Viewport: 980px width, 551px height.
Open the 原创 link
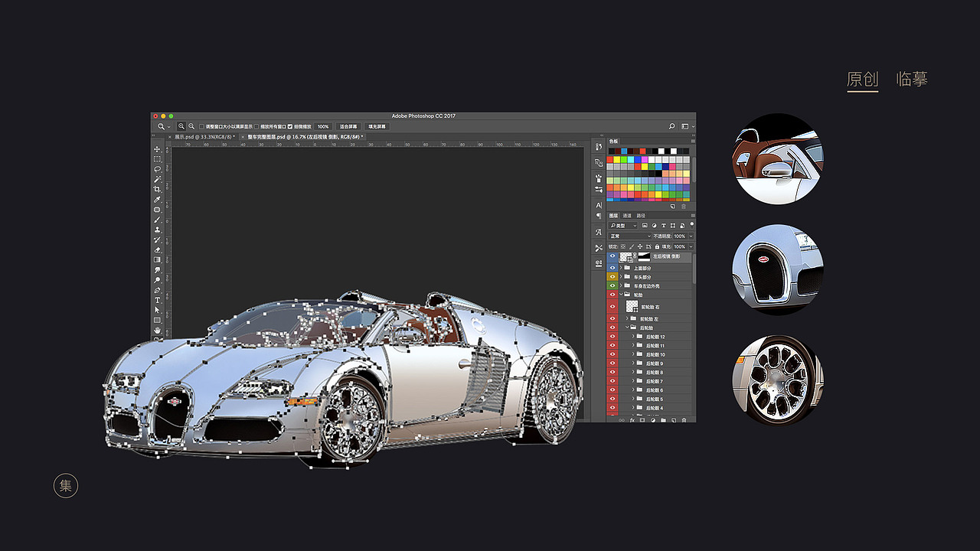click(862, 80)
